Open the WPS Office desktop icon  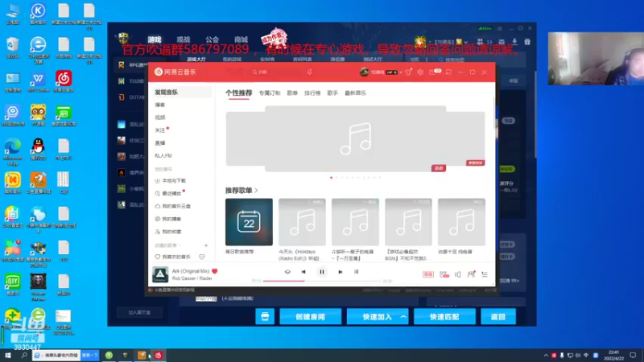[38, 81]
